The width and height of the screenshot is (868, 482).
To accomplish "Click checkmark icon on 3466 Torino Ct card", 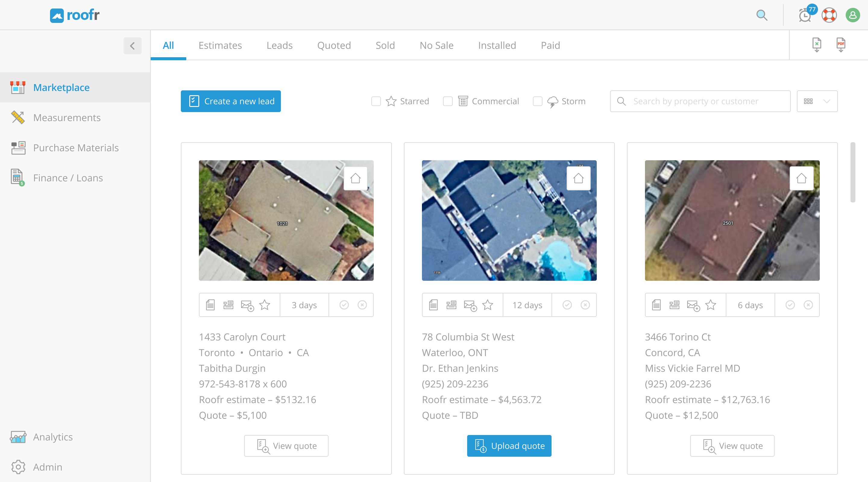I will pos(790,305).
